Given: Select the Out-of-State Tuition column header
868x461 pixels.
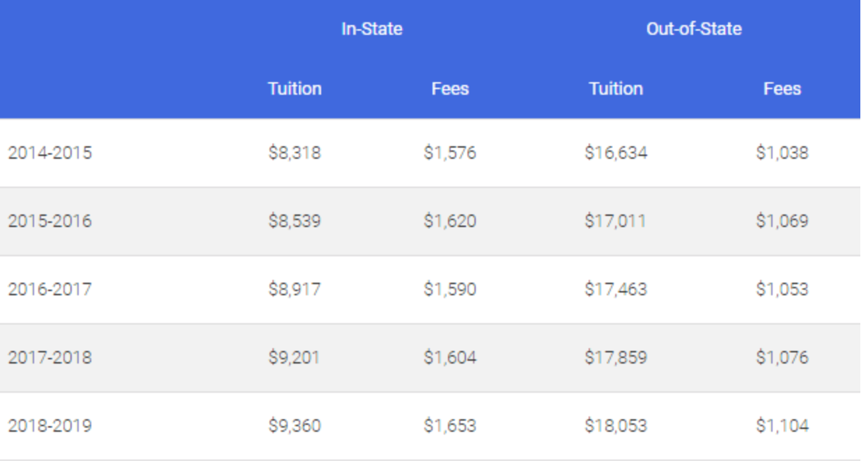Looking at the screenshot, I should pos(616,89).
